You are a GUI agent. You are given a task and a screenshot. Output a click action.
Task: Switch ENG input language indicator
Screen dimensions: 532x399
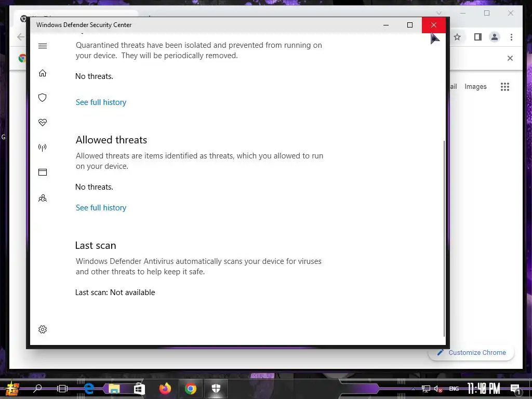454,389
